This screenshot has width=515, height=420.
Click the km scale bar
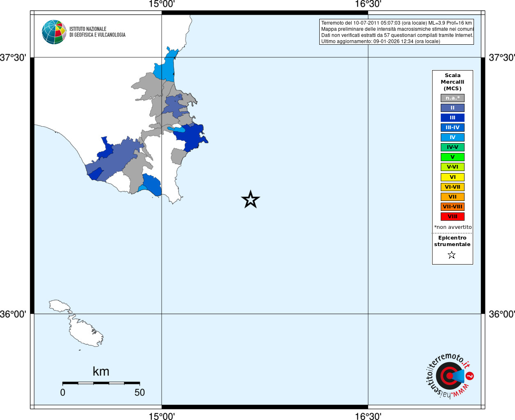click(x=101, y=383)
